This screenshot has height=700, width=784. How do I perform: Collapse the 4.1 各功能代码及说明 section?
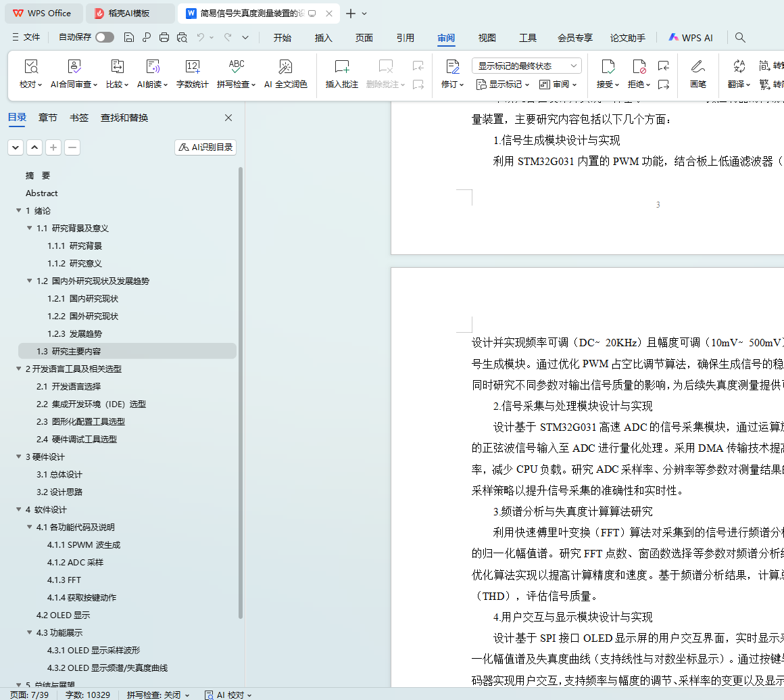pyautogui.click(x=30, y=528)
